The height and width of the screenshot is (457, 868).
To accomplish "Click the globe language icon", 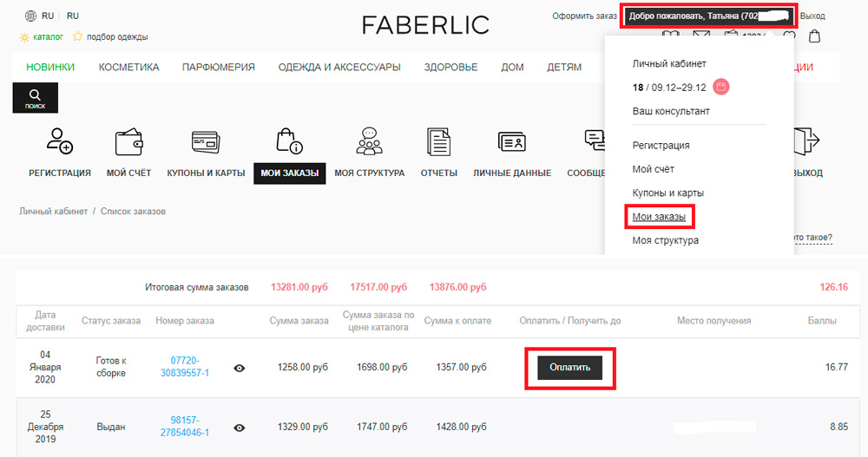I will 31,16.
